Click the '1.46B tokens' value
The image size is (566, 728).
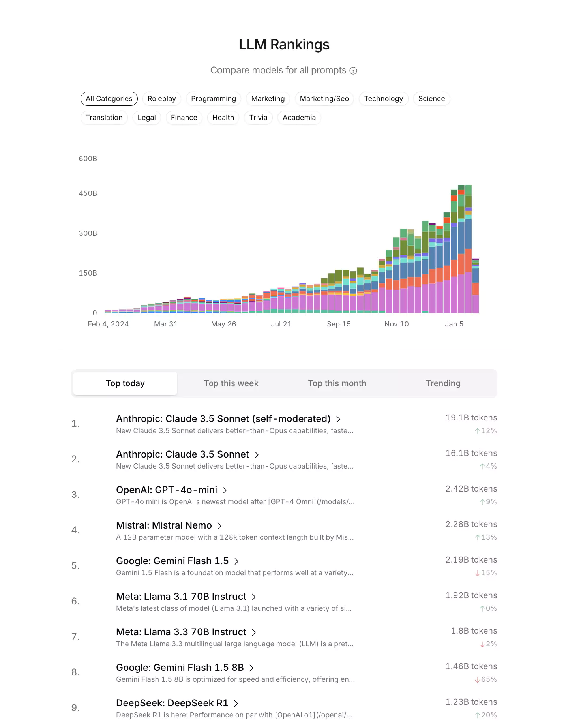[471, 666]
